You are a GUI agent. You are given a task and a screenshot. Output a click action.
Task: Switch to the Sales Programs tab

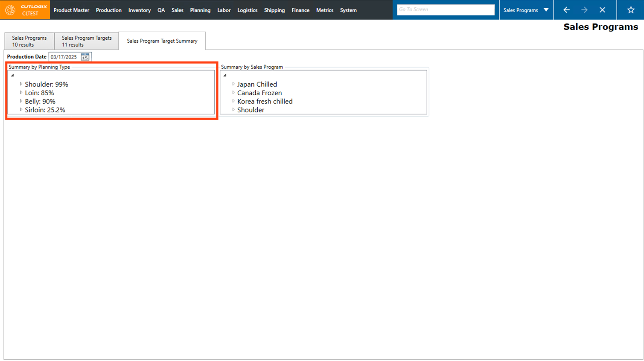coord(29,41)
